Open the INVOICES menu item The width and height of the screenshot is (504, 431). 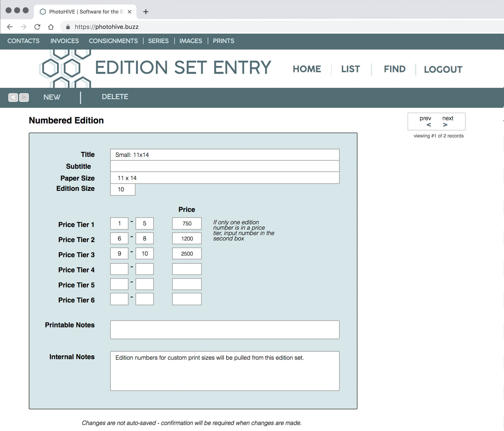[x=64, y=41]
